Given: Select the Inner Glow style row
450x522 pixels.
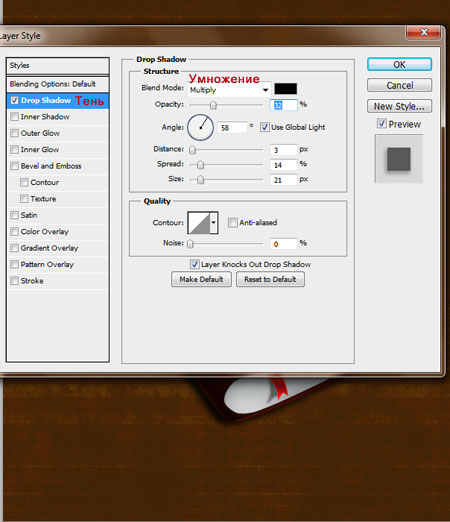Looking at the screenshot, I should coord(58,149).
